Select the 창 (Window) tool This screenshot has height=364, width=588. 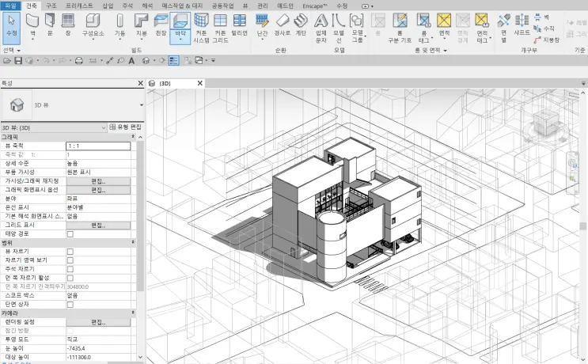click(x=68, y=25)
